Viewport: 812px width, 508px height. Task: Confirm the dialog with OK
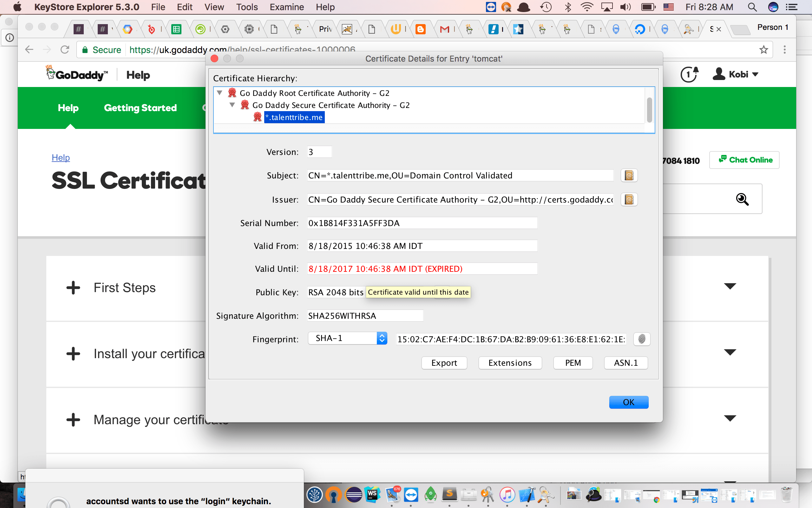(628, 402)
